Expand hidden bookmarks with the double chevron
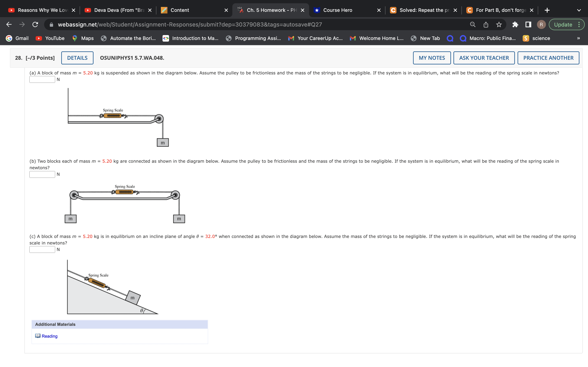Viewport: 588px width, 367px height. pos(578,38)
